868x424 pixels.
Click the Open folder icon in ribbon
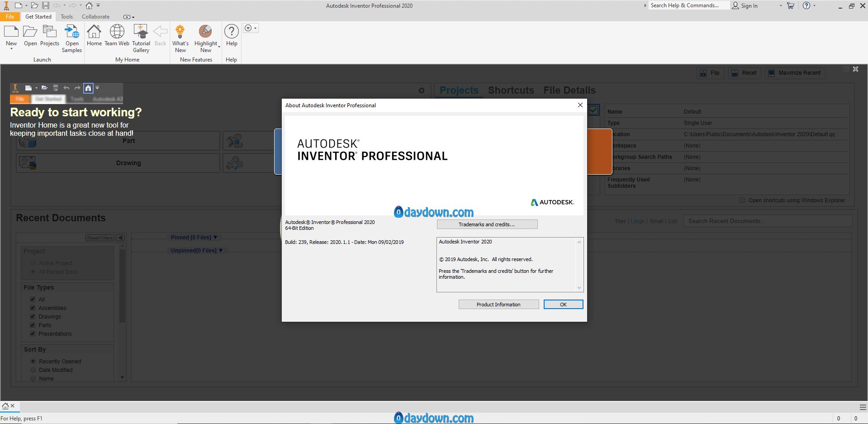[30, 32]
